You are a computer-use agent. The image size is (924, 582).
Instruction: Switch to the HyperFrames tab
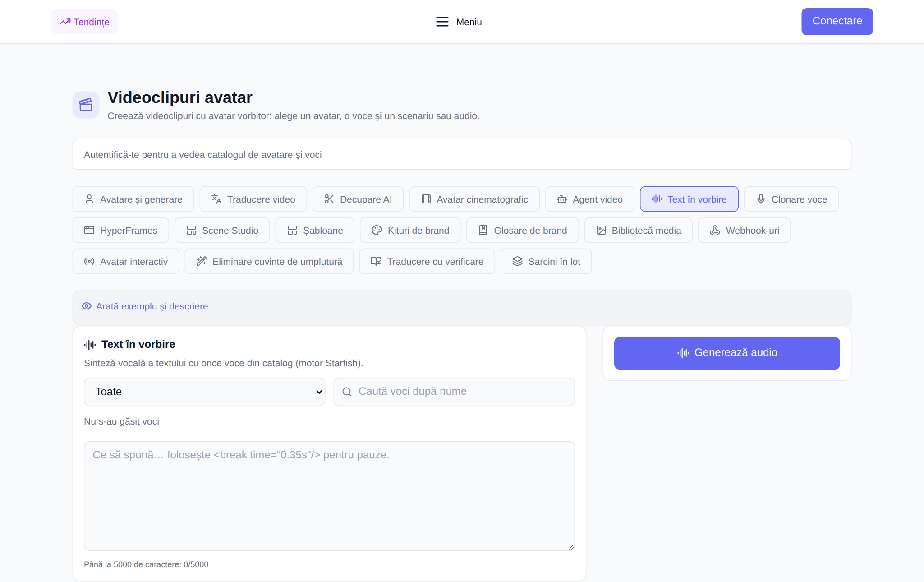121,230
